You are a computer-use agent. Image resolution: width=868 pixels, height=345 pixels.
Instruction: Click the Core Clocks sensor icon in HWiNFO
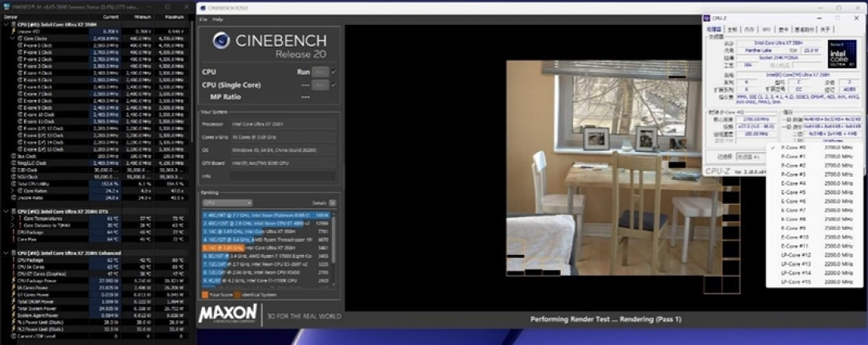click(x=18, y=39)
